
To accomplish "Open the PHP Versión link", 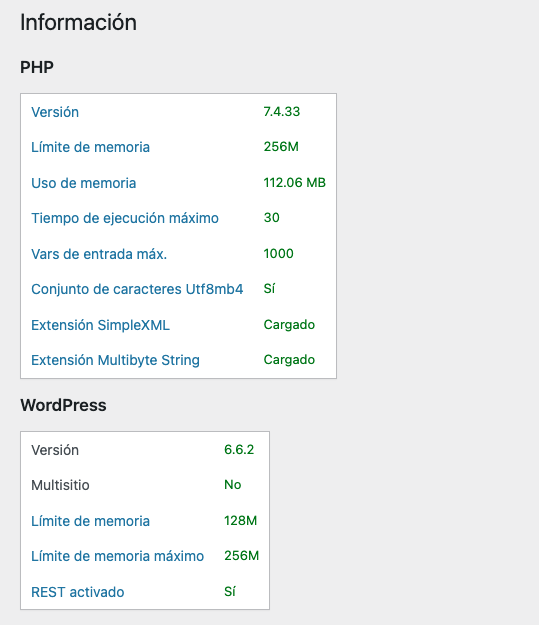I will point(55,112).
